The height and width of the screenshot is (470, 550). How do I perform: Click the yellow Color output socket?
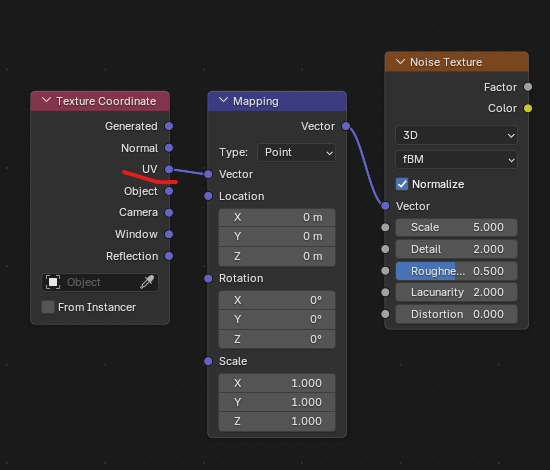click(x=528, y=108)
